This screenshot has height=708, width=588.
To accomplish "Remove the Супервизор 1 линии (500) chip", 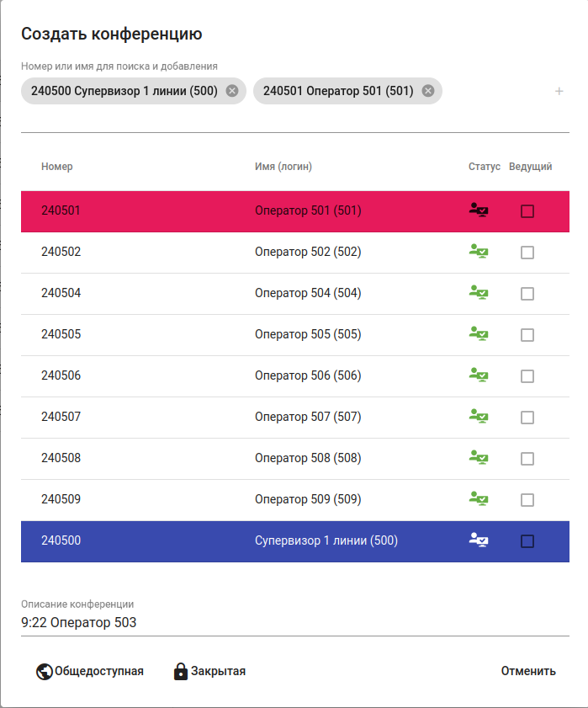I will pos(232,91).
